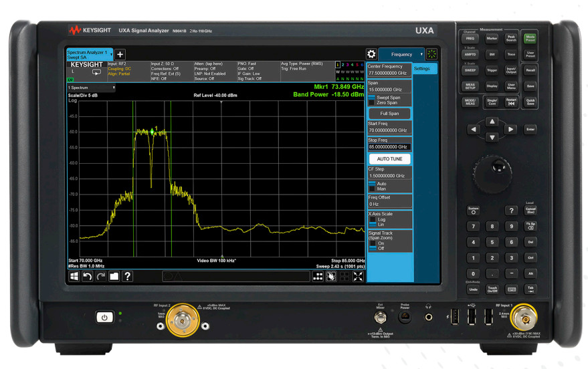Select the Settings tab

[x=422, y=68]
